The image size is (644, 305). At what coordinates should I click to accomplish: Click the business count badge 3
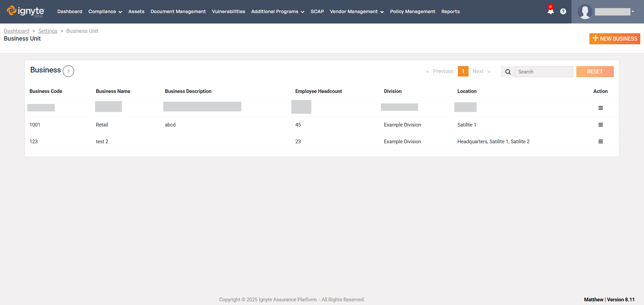(68, 71)
